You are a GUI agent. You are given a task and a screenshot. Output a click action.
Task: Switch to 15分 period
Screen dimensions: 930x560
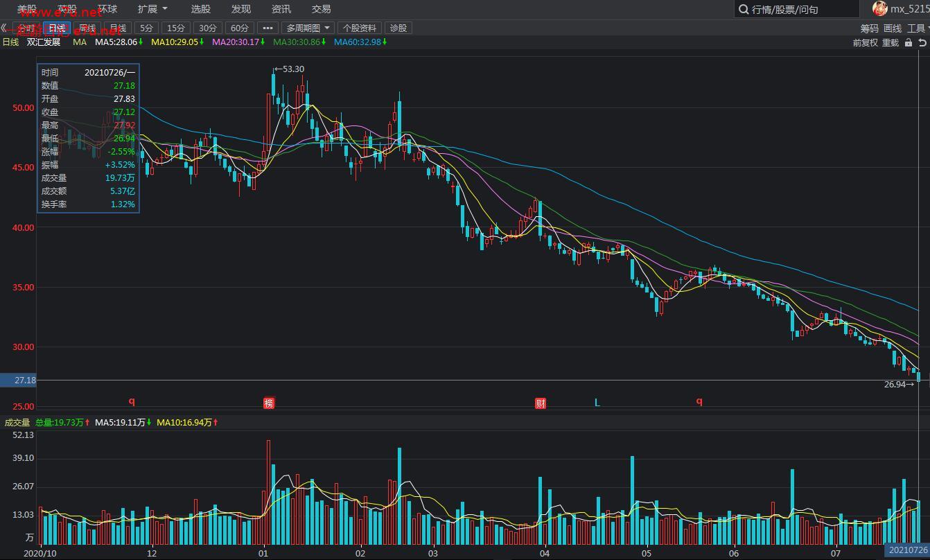[176, 28]
